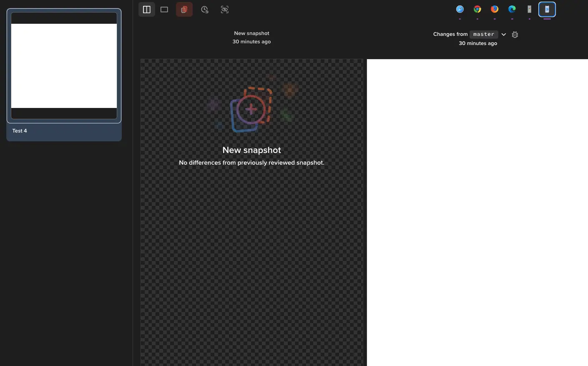Screen dimensions: 588x366
Task: Select the Android Chrome device
Action: click(x=530, y=9)
